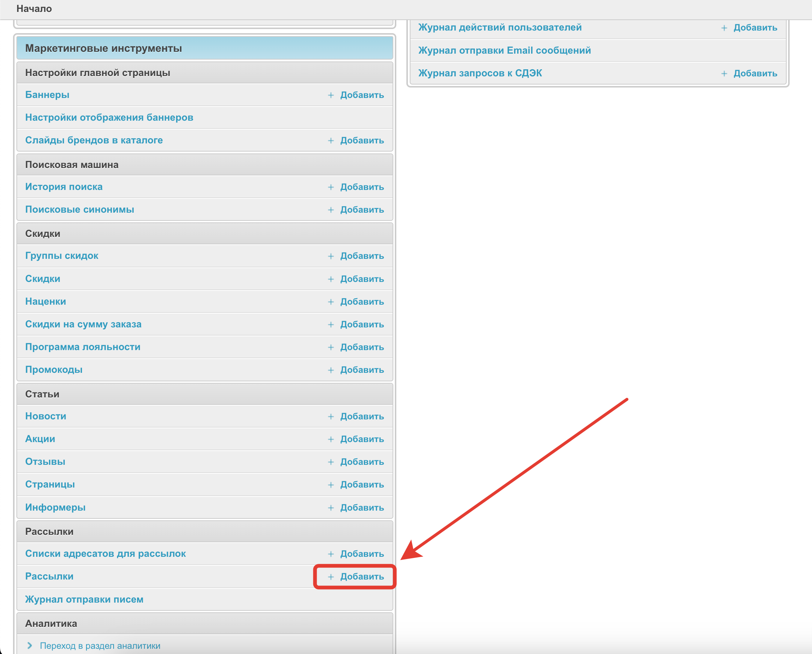
Task: Click Маркетинговые инструменты header
Action: point(103,48)
